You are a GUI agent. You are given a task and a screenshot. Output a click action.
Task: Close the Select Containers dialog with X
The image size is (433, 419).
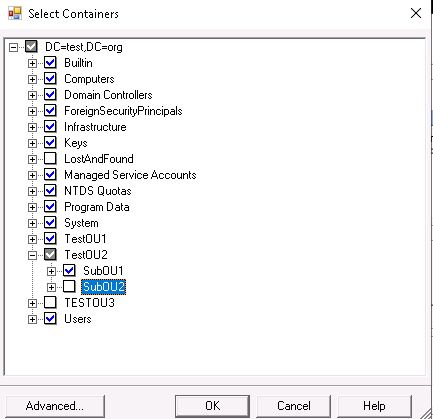coord(416,13)
